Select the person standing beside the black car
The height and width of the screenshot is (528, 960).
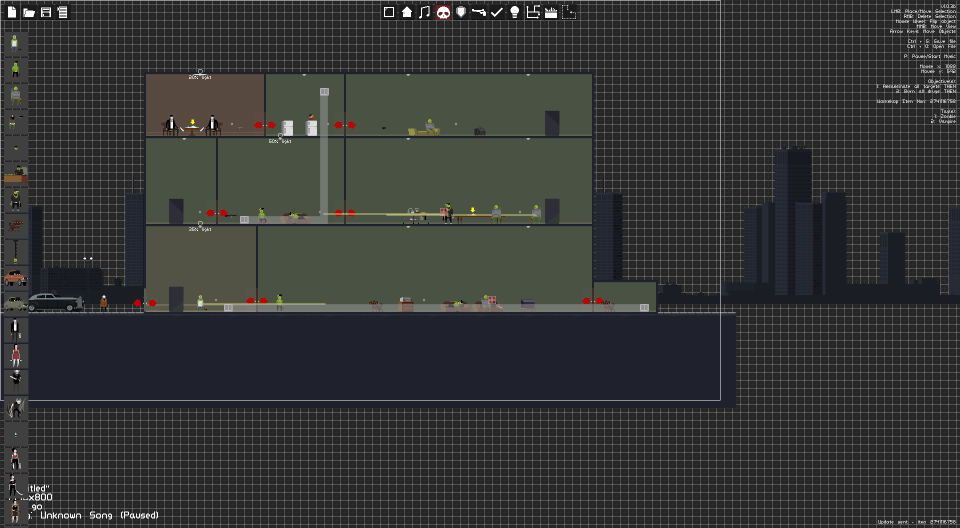click(103, 303)
